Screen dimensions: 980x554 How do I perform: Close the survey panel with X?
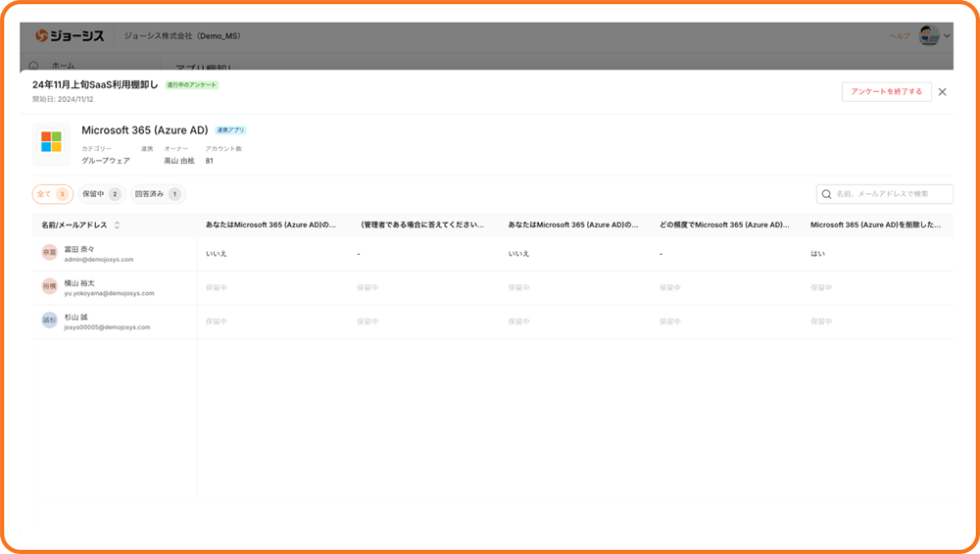point(942,91)
